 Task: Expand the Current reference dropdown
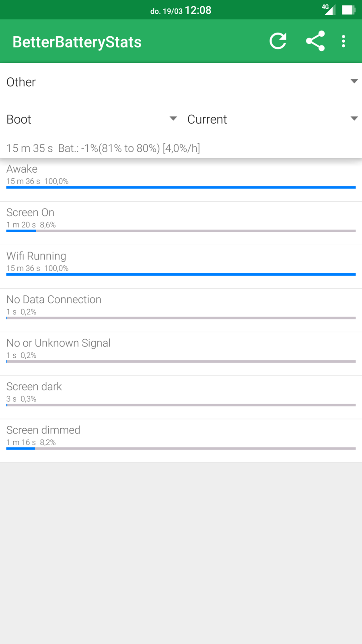(x=272, y=119)
